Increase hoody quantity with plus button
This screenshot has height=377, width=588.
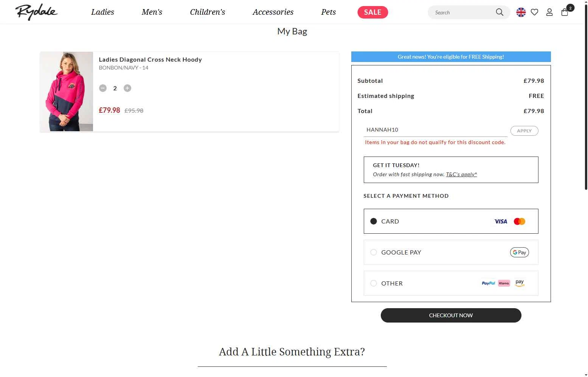(127, 88)
